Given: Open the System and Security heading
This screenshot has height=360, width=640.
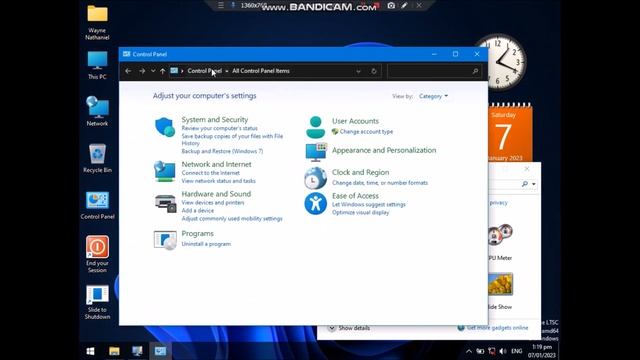Looking at the screenshot, I should point(215,120).
